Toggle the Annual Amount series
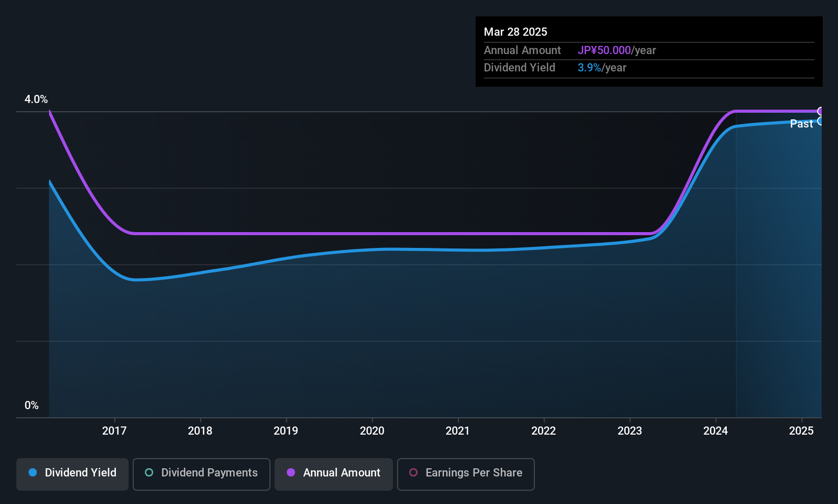Image resolution: width=838 pixels, height=504 pixels. point(334,474)
